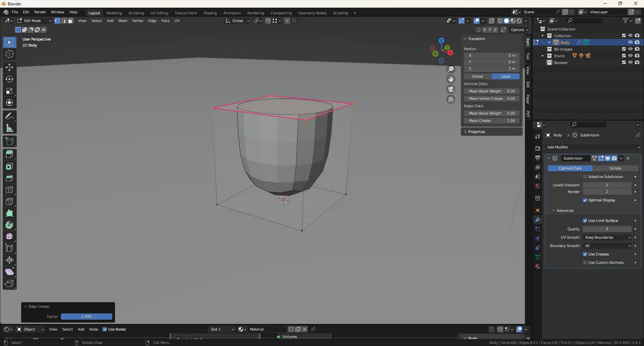Open the UV Smooth Keep Boundaries dropdown

point(607,237)
